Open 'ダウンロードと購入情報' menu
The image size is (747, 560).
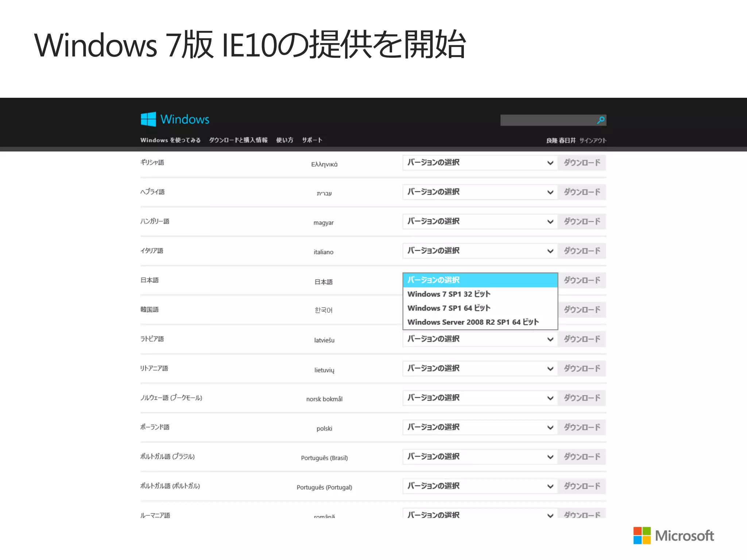(238, 140)
